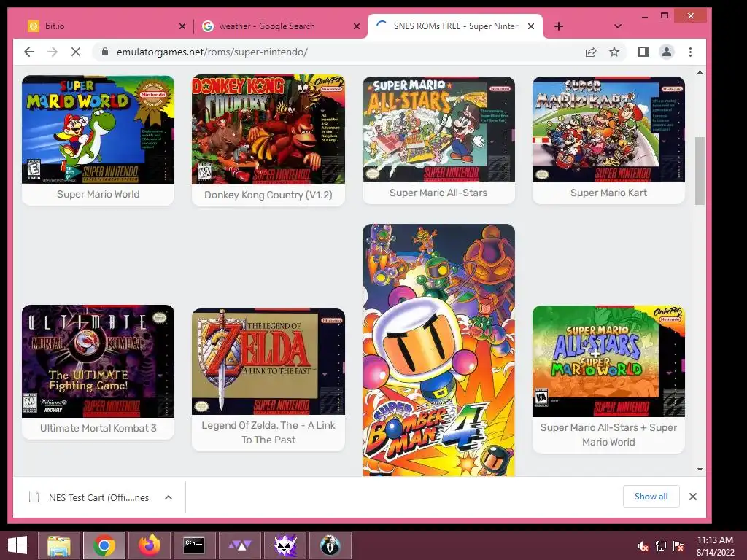Open Ultimate Mortal Kombat 3 cover
The width and height of the screenshot is (747, 560).
click(x=98, y=361)
